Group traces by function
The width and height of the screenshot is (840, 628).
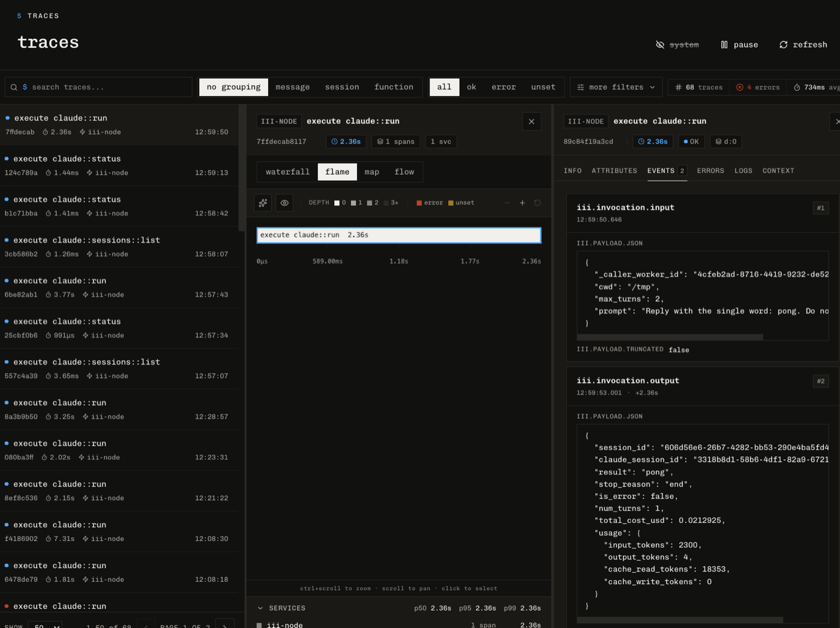point(394,87)
